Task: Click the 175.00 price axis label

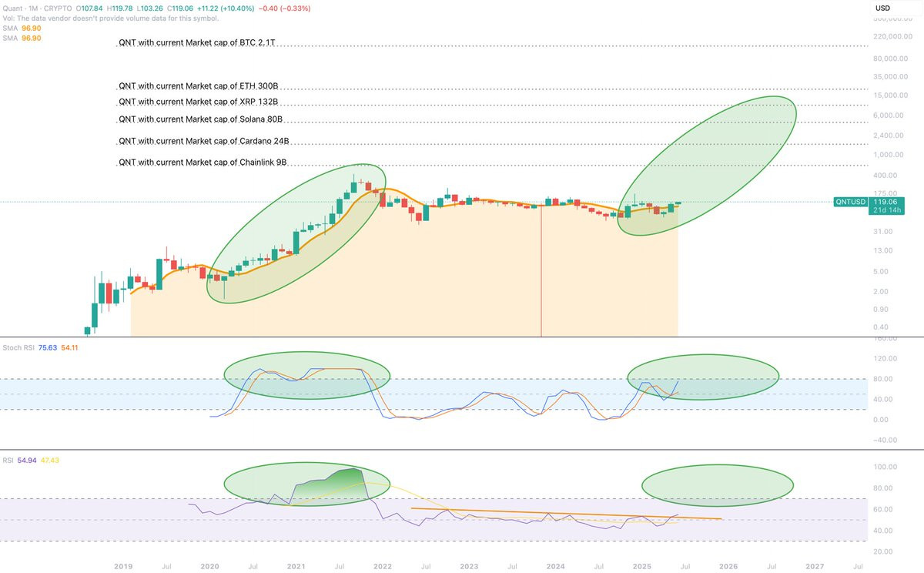Action: pyautogui.click(x=885, y=193)
